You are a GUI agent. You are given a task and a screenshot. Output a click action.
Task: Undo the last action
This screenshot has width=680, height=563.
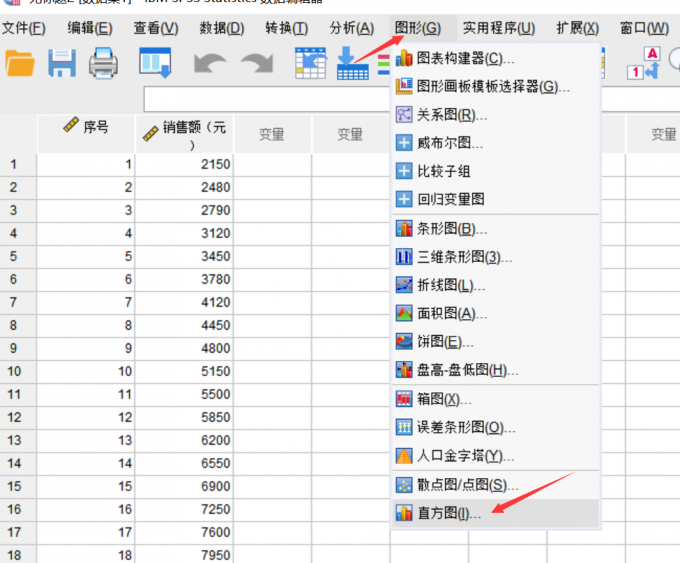(x=210, y=64)
